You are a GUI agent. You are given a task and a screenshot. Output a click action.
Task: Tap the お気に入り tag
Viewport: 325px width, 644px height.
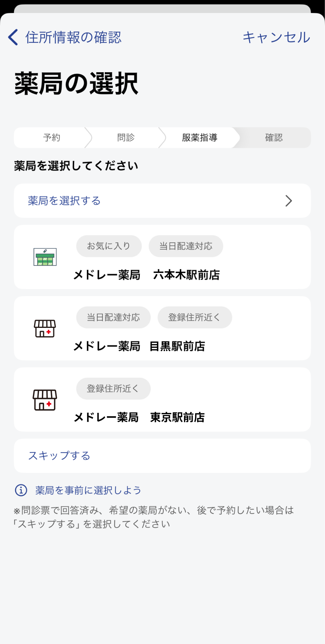(109, 246)
